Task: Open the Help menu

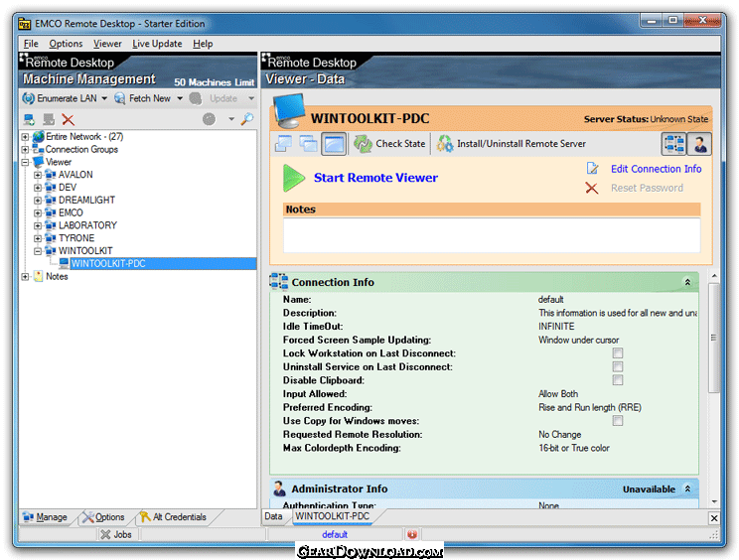Action: 203,44
